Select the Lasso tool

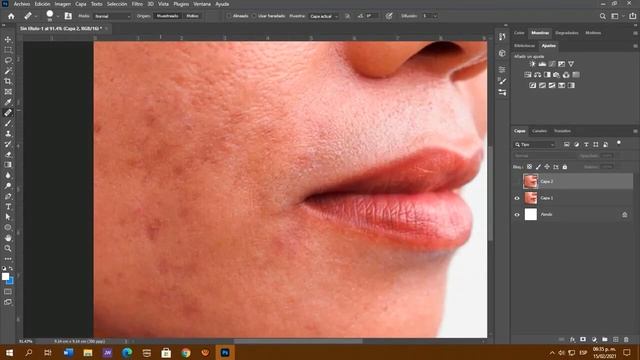[x=8, y=60]
